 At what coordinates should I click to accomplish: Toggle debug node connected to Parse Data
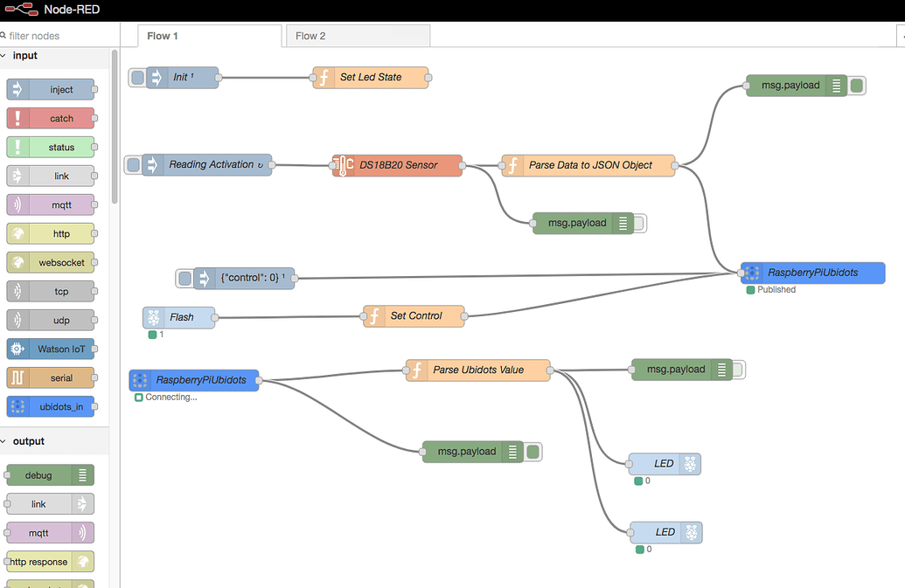[x=857, y=86]
